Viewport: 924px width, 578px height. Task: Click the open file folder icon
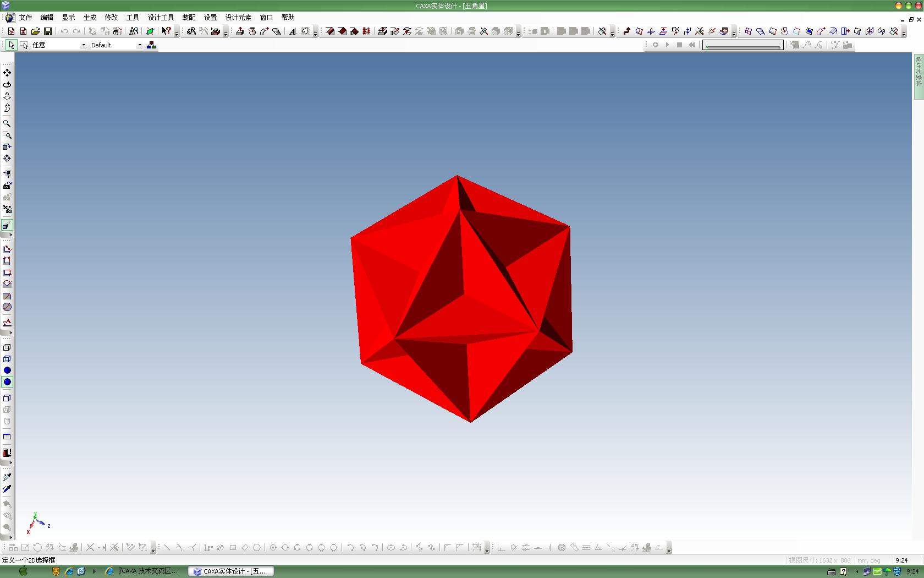(36, 31)
